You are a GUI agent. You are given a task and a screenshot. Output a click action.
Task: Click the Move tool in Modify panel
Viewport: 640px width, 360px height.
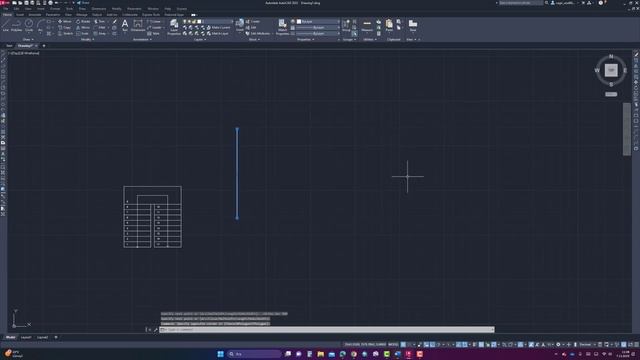[65, 21]
